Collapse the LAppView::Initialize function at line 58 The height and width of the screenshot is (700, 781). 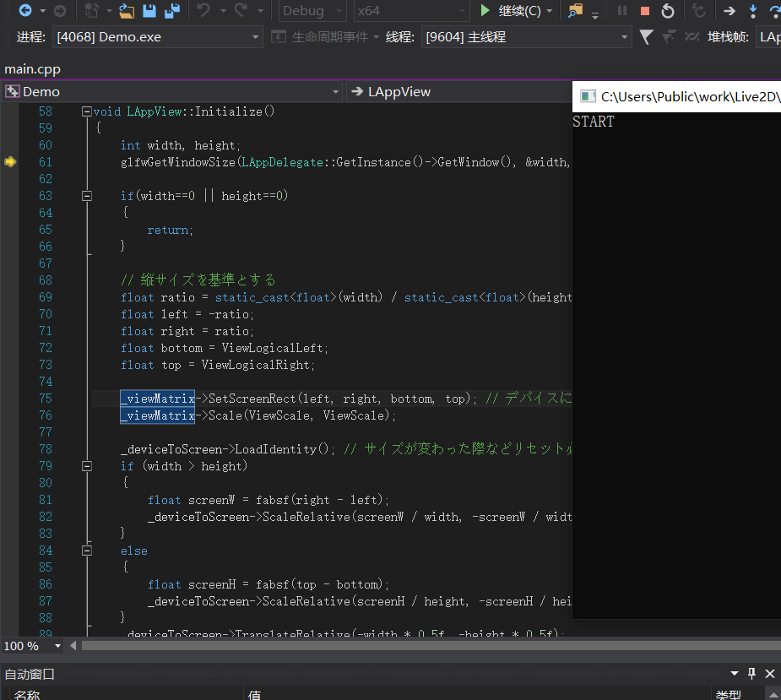(86, 111)
